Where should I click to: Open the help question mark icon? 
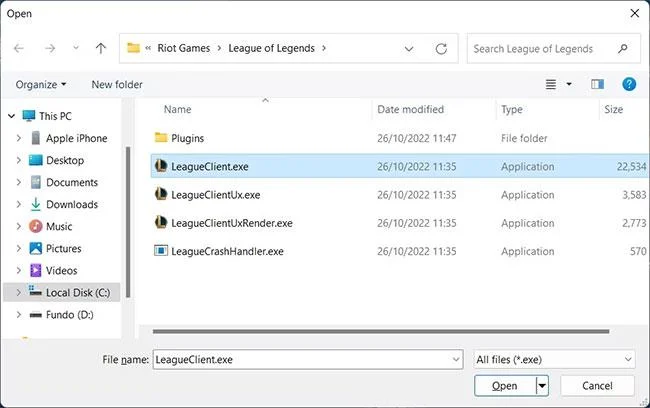coord(629,84)
